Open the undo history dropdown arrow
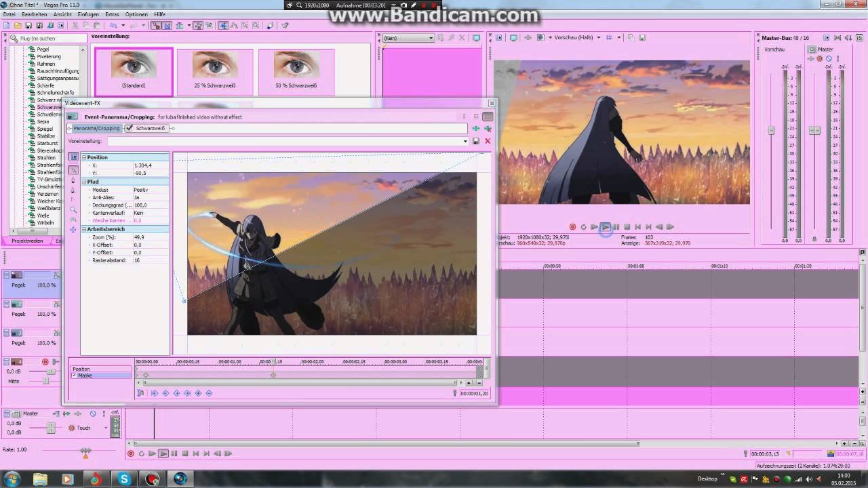Image resolution: width=868 pixels, height=488 pixels. coord(123,26)
